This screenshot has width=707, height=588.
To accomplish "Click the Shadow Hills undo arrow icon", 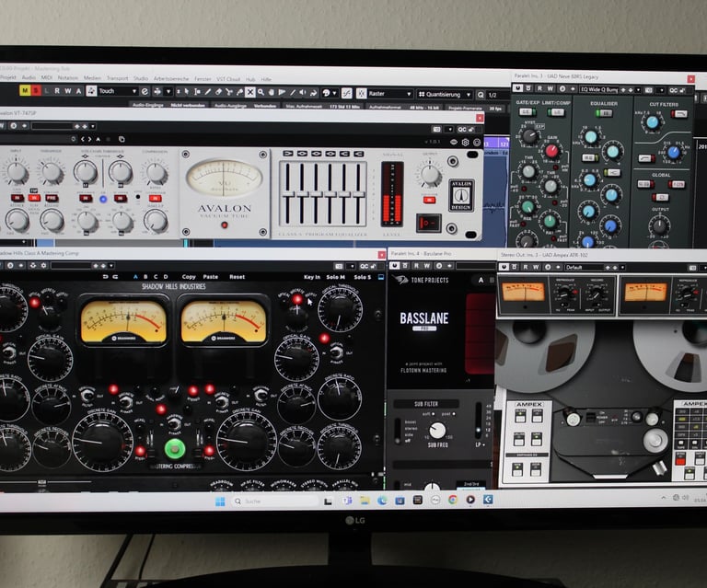I will pyautogui.click(x=105, y=277).
